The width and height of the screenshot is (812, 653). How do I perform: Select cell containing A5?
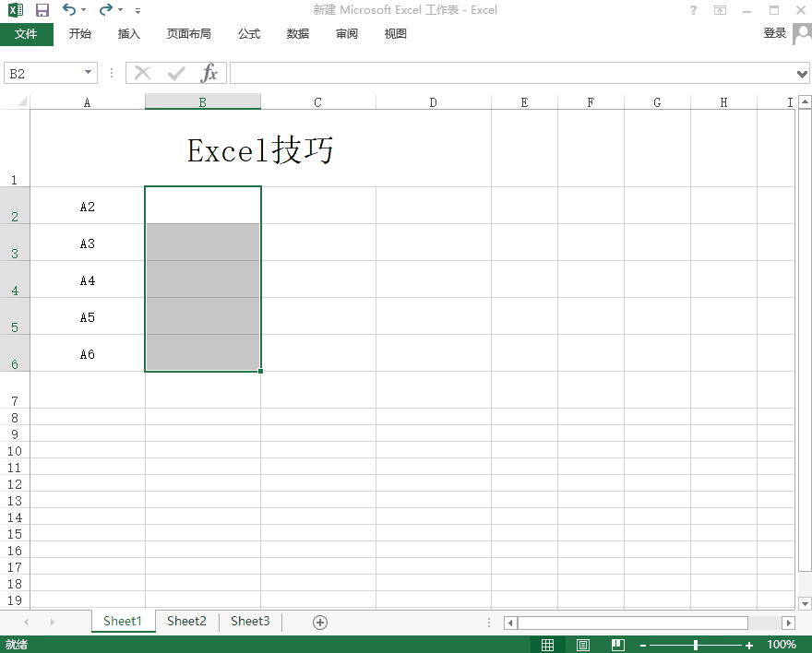point(88,316)
